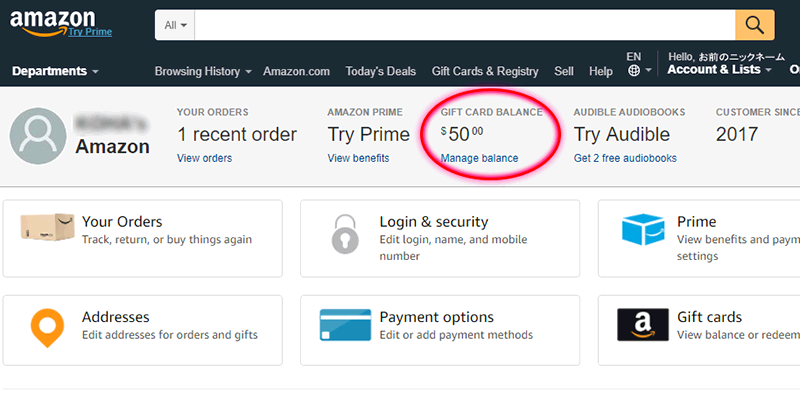Click Get 2 free audiobooks link

[625, 158]
